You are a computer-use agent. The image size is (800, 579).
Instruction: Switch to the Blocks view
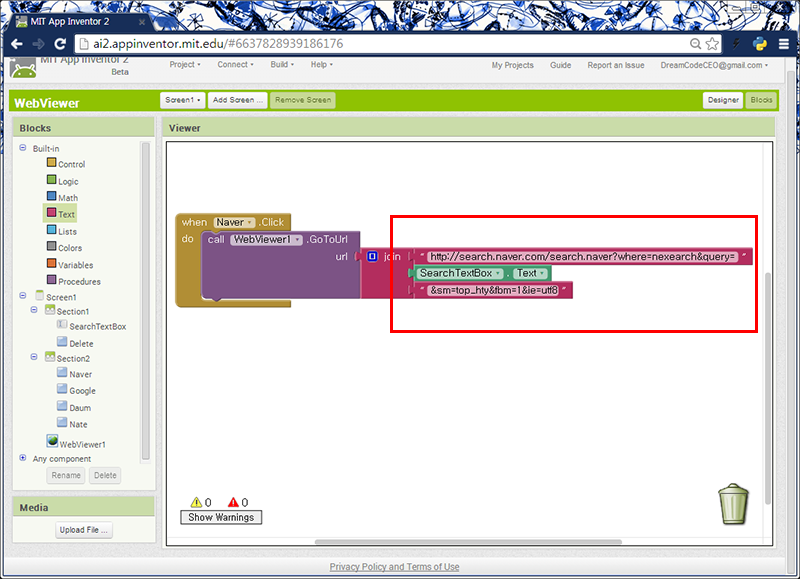pyautogui.click(x=761, y=100)
